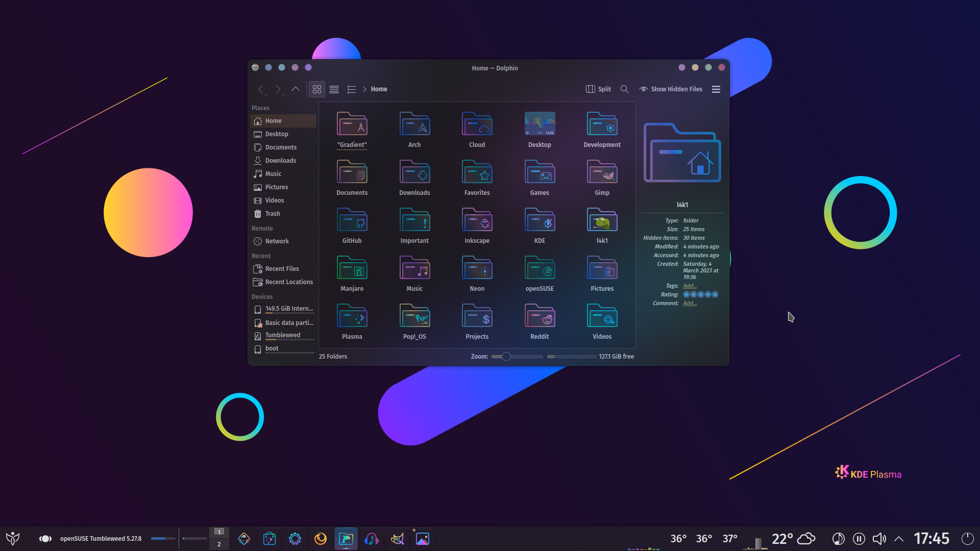Open the application launcher in panel

(x=13, y=539)
